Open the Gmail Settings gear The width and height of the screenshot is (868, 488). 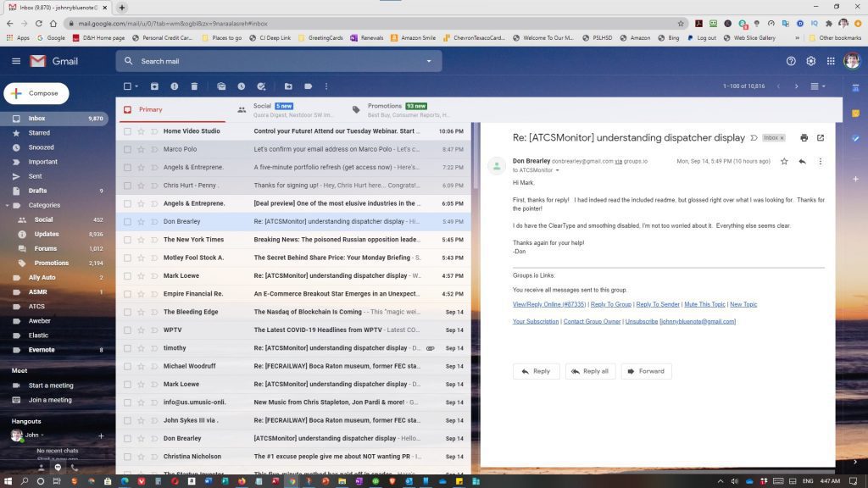(x=811, y=61)
